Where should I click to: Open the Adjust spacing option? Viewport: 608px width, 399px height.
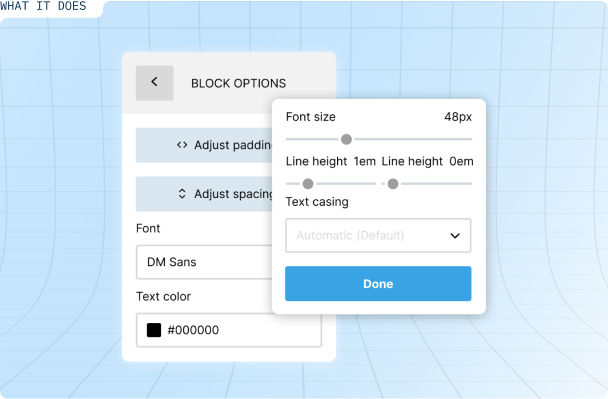click(x=204, y=194)
